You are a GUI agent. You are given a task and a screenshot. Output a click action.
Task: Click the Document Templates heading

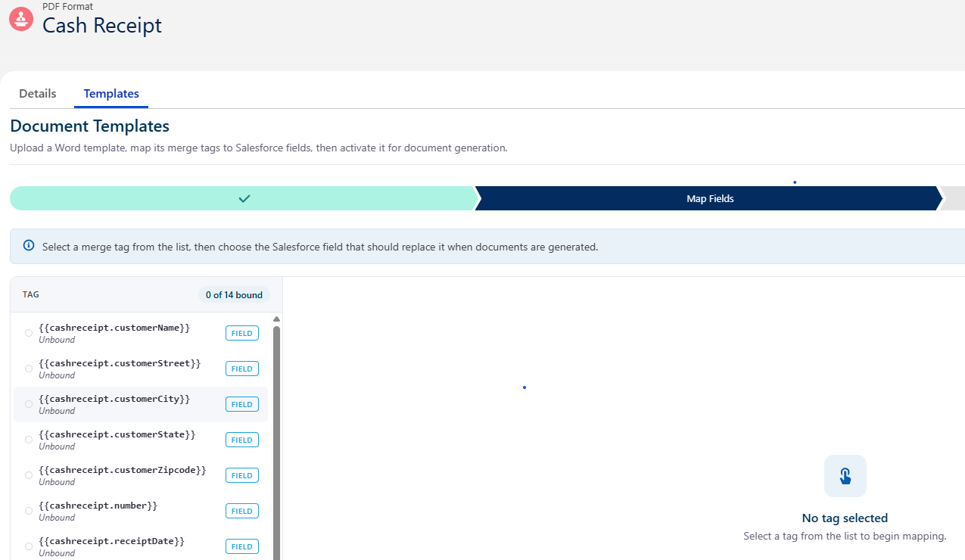tap(89, 126)
